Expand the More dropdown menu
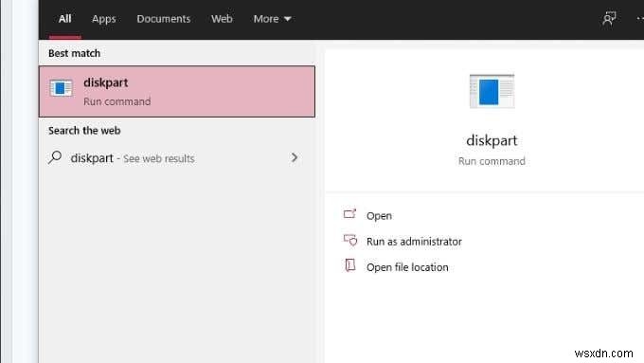This screenshot has width=644, height=363. [273, 19]
